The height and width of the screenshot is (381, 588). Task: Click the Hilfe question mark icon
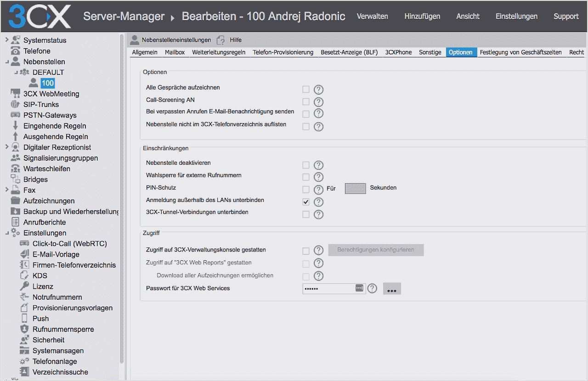(x=221, y=40)
